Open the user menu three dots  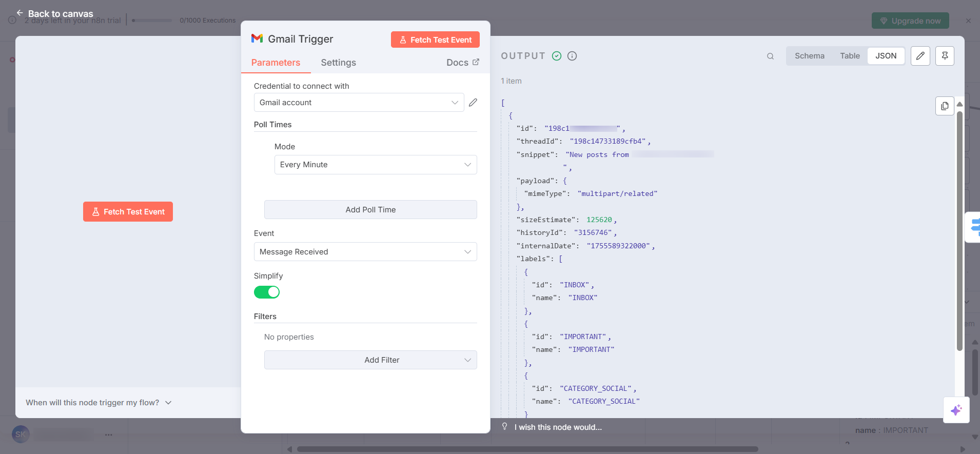click(x=109, y=435)
